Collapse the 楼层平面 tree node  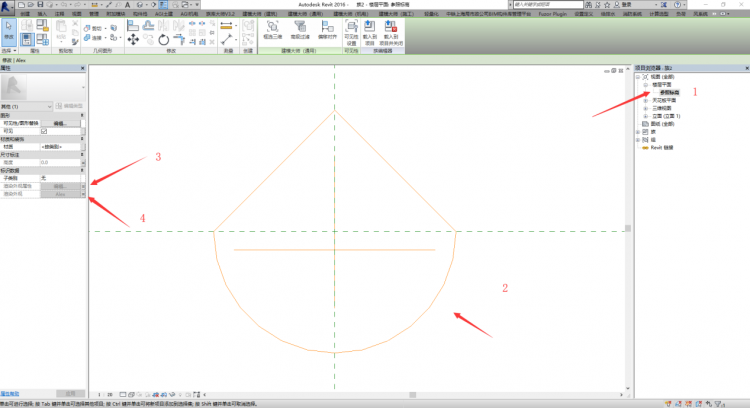[x=646, y=85]
